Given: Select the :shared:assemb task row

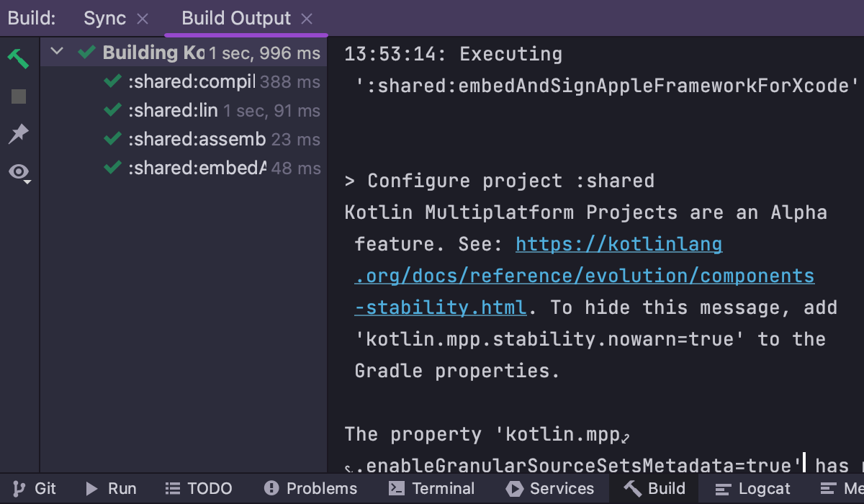Looking at the screenshot, I should click(197, 140).
